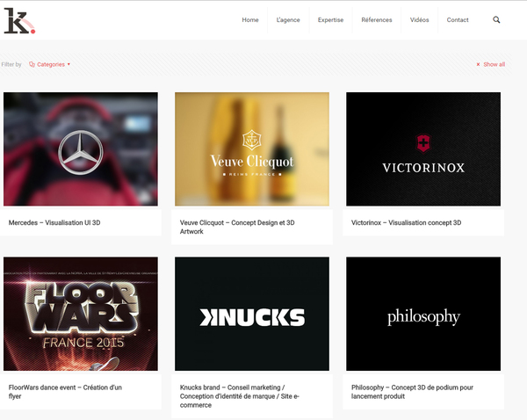527x420 pixels.
Task: Open the Réferences menu item
Action: point(377,20)
